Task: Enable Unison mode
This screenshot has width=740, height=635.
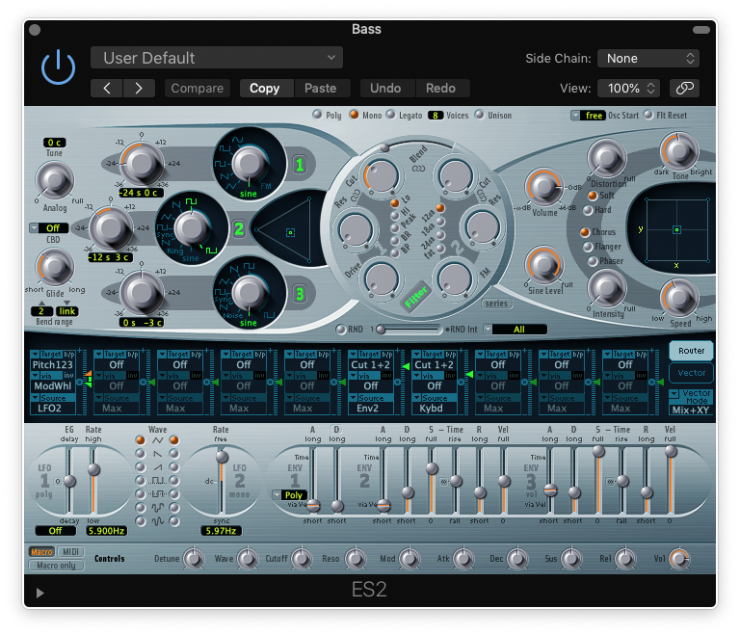Action: [x=480, y=115]
